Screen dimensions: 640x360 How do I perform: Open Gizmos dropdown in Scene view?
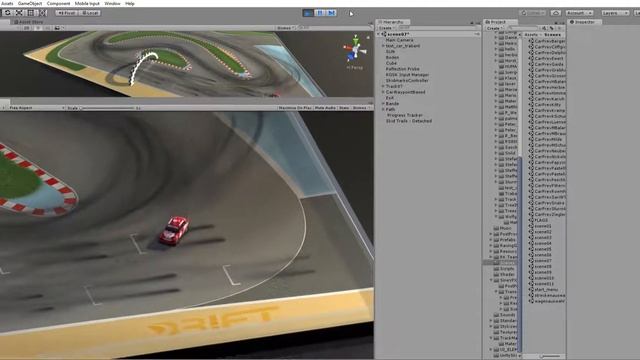286,28
